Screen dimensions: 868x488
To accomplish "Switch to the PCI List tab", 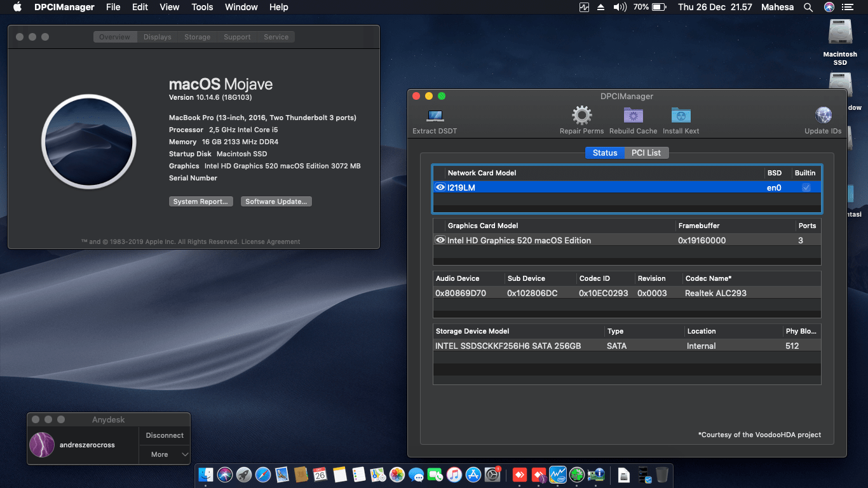I will 646,152.
